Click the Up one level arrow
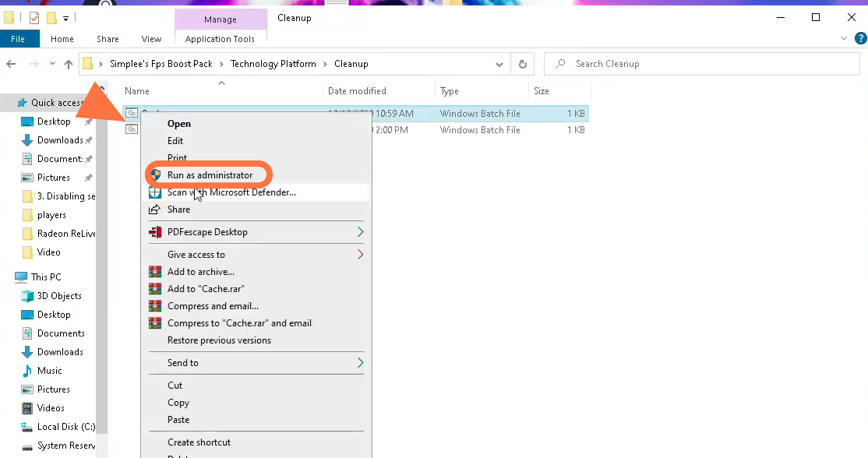Image resolution: width=868 pixels, height=458 pixels. 69,64
